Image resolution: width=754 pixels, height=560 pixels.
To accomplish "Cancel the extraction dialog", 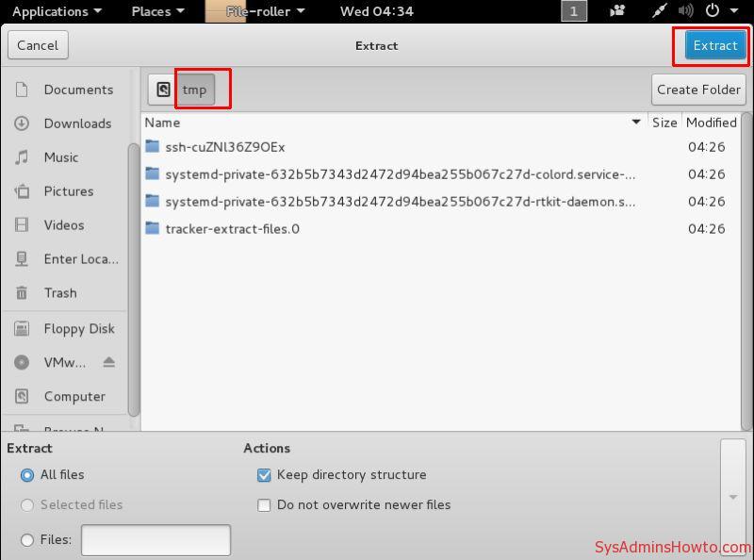I will tap(38, 45).
